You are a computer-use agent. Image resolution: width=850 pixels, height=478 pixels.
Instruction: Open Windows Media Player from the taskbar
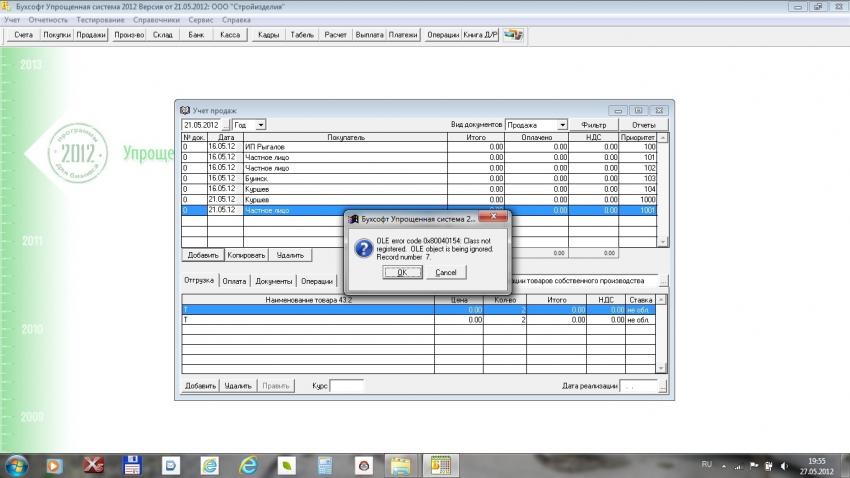pos(54,465)
